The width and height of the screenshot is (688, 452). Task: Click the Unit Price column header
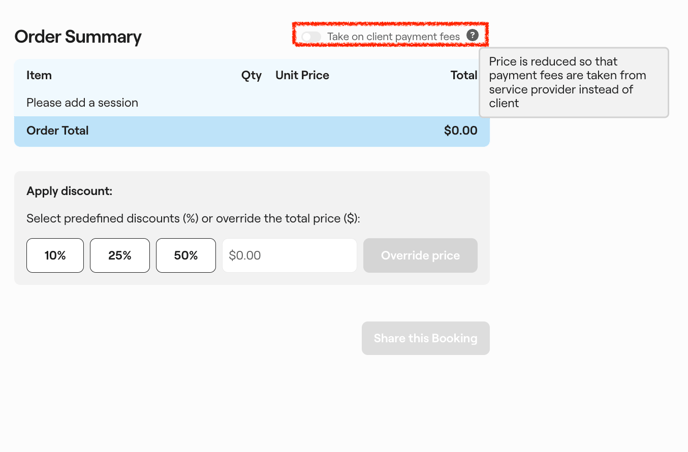302,75
